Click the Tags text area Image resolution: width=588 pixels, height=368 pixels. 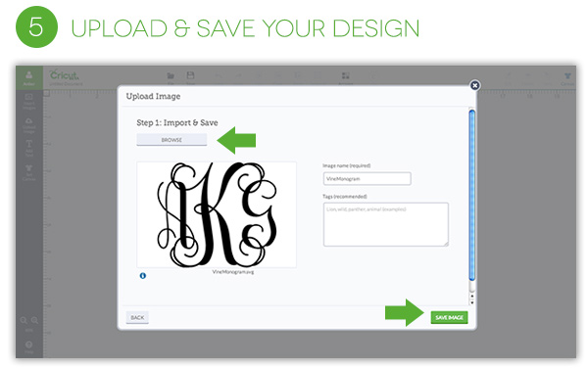point(386,224)
